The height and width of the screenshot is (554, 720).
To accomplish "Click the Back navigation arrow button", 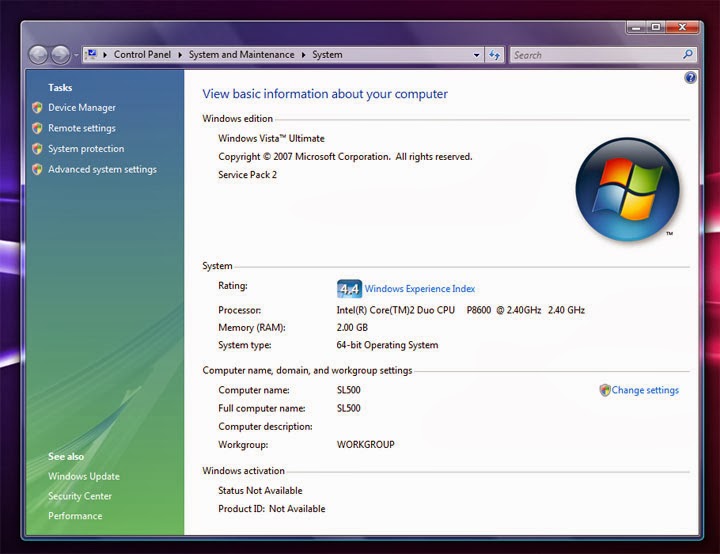I will [38, 55].
